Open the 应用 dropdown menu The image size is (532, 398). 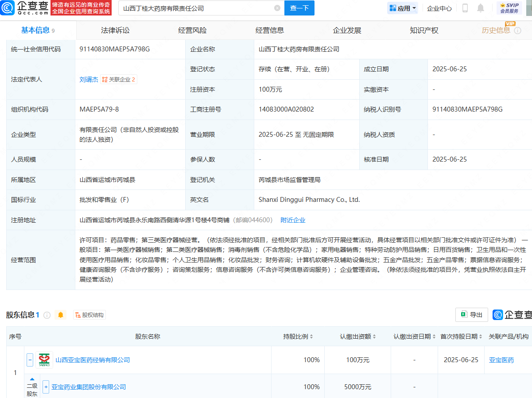coord(403,8)
